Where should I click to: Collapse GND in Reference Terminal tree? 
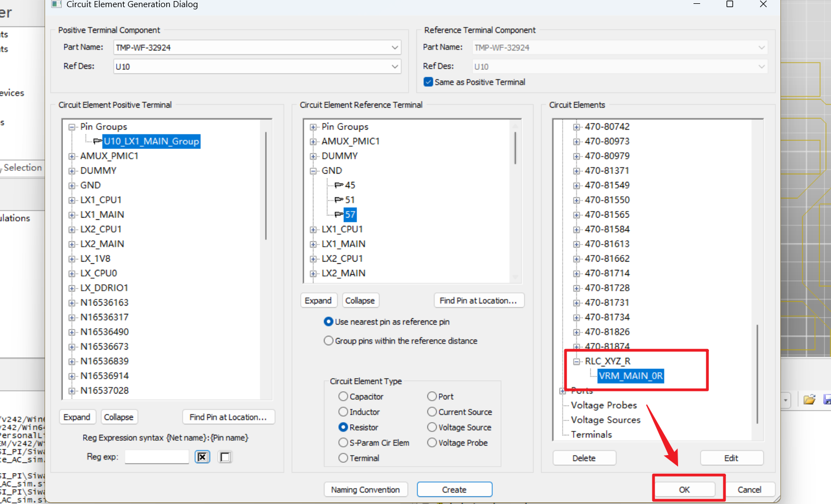point(313,171)
